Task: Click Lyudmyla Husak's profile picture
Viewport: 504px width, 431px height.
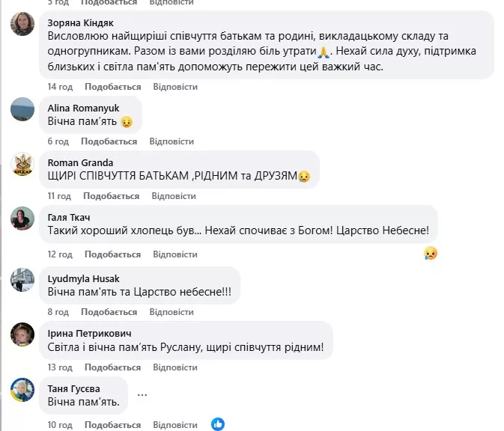Action: click(22, 280)
